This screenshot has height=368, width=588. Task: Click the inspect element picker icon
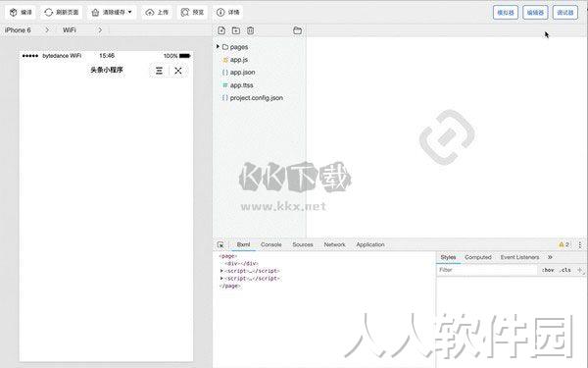220,244
